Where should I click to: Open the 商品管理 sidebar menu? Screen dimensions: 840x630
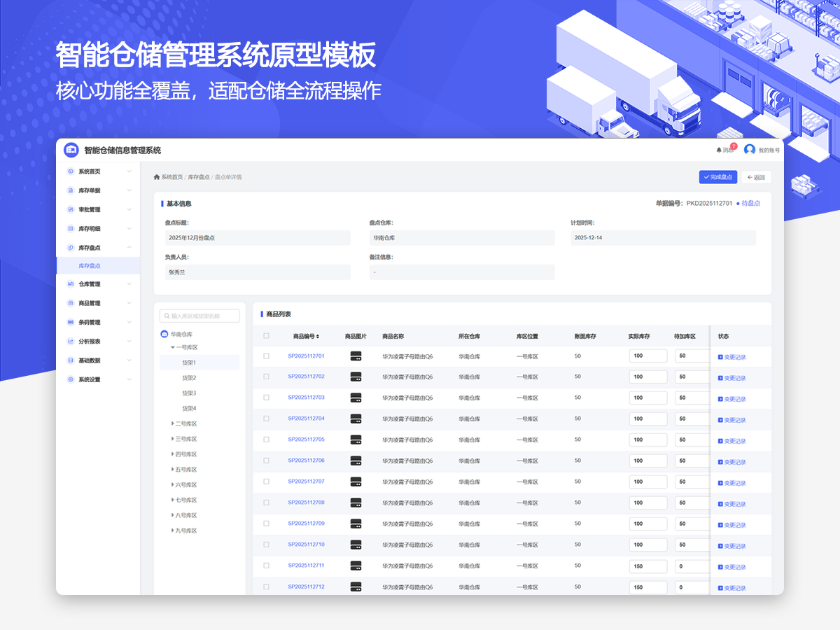coord(90,303)
